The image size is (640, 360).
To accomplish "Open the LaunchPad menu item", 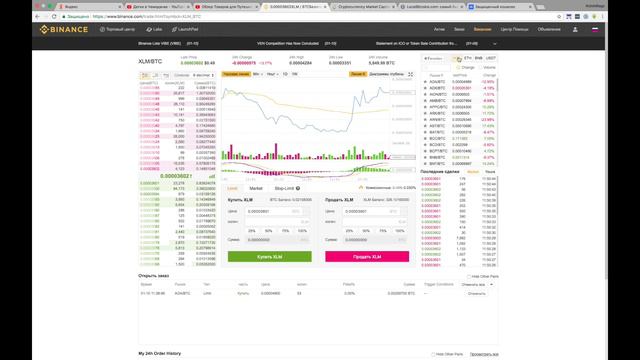I will tap(185, 29).
